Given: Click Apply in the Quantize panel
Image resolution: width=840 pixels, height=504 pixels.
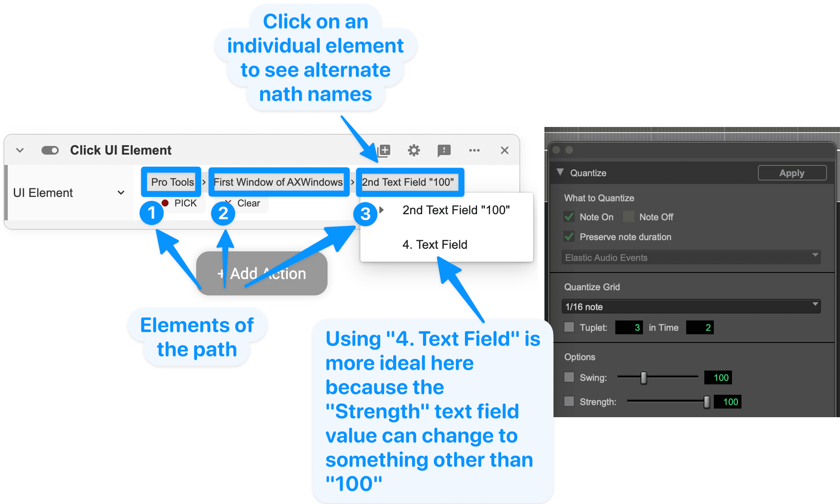Looking at the screenshot, I should [x=792, y=173].
